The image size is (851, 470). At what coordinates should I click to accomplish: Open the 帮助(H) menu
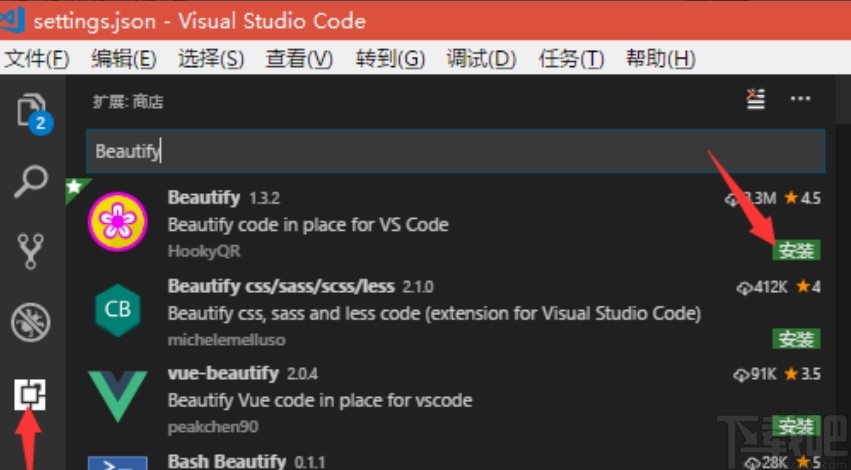point(661,59)
